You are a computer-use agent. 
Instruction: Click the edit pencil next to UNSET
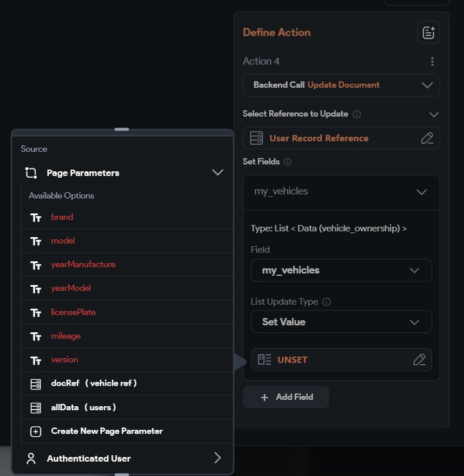(419, 360)
